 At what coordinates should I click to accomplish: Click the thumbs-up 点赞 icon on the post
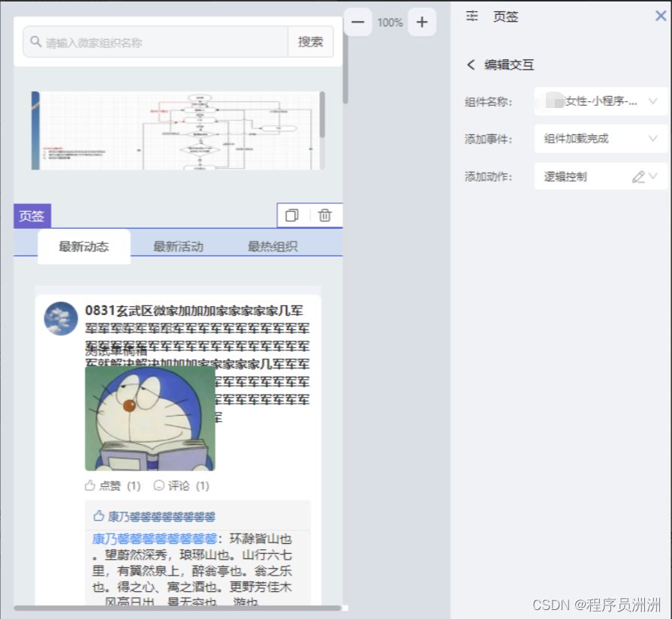pyautogui.click(x=92, y=485)
